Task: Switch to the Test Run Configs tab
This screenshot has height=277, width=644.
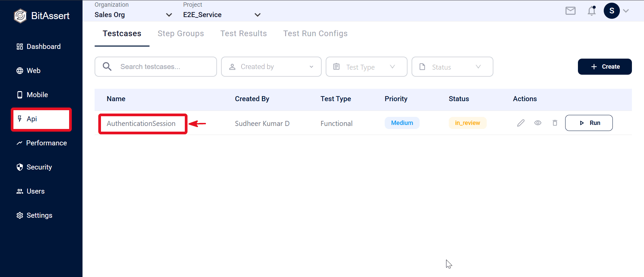Action: (315, 33)
